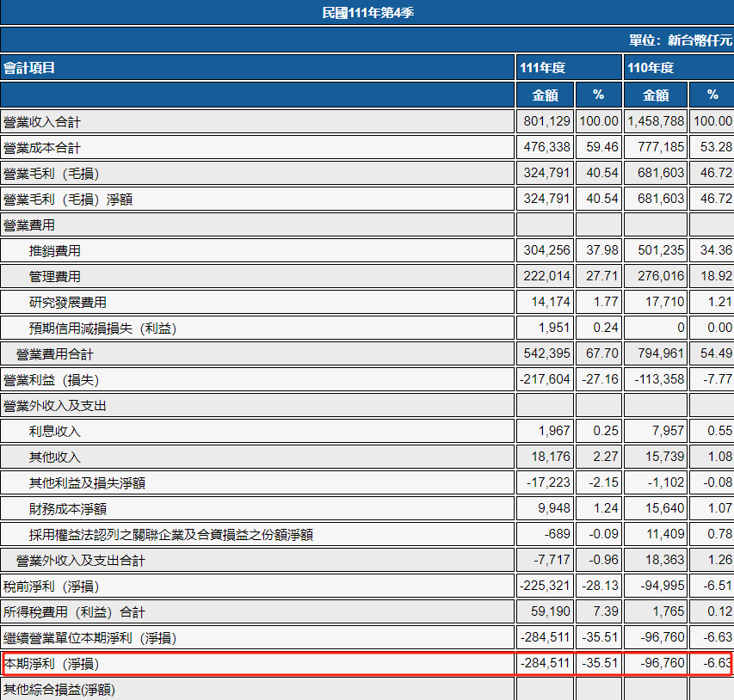Select the 預期信用減損損失（利益） row label
734x700 pixels.
pos(108,329)
